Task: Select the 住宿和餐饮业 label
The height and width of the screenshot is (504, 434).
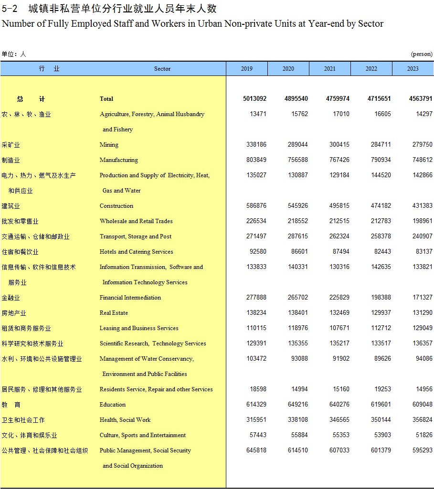Action: point(20,252)
